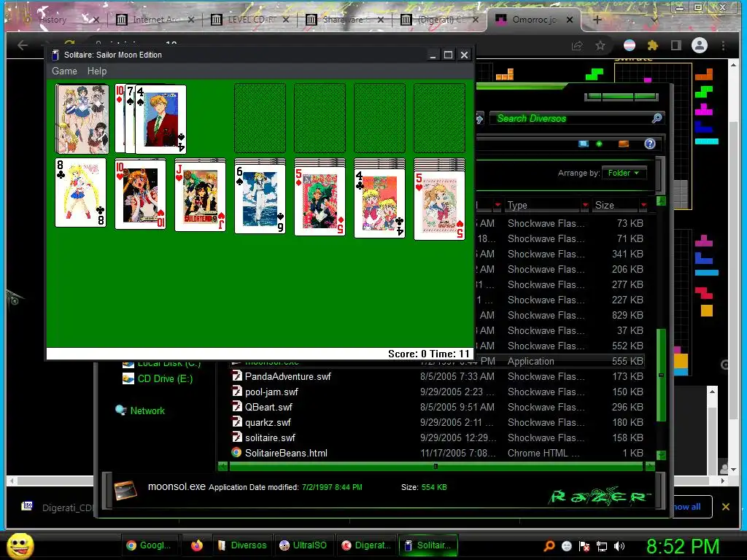This screenshot has width=747, height=560.
Task: Select the solitaire.swf file
Action: (x=270, y=437)
